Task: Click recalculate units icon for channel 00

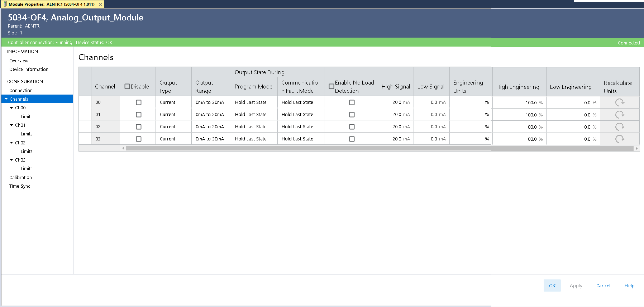Action: click(x=620, y=102)
